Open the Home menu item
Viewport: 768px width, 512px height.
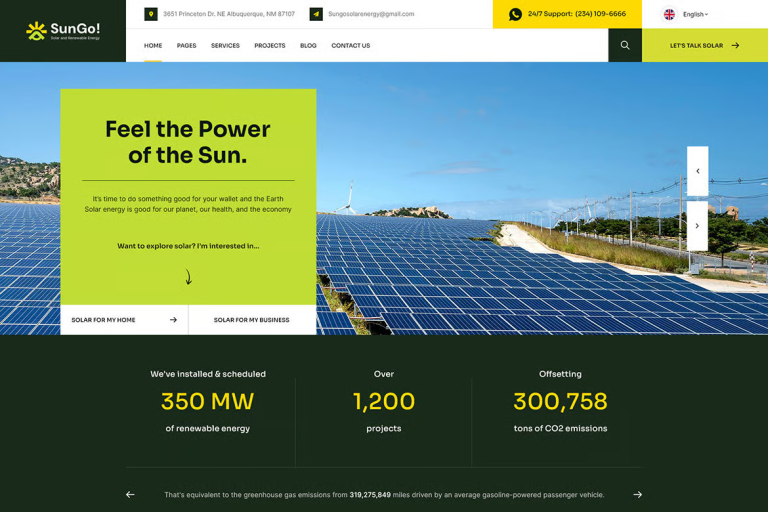pyautogui.click(x=153, y=46)
